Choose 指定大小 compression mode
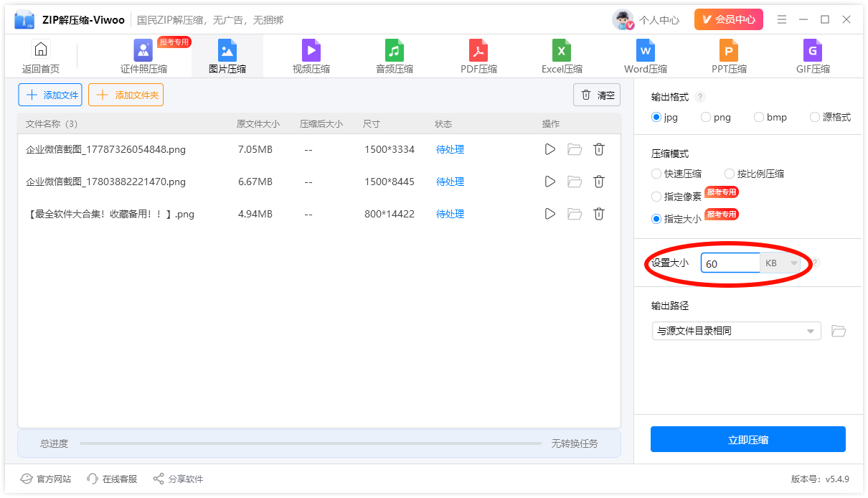 676,219
